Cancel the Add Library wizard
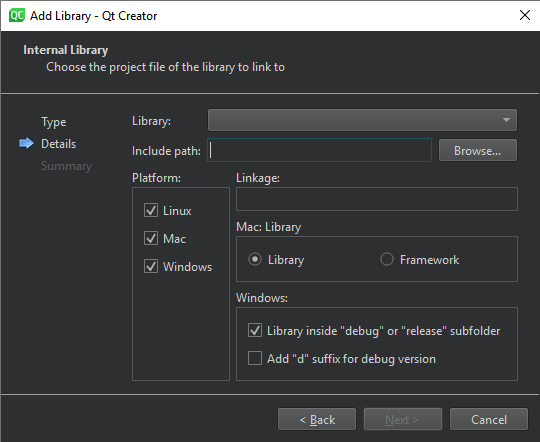 pos(489,419)
